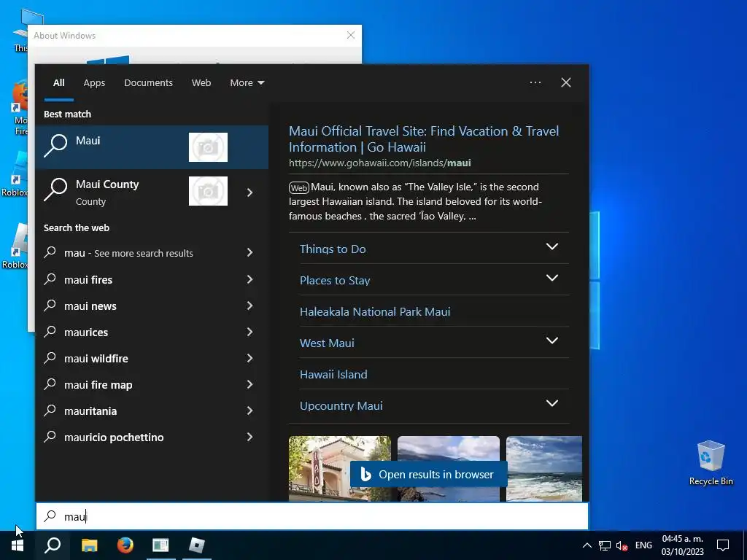Screen dimensions: 747x560
Task: Open the Recycle Bin desktop icon
Action: click(711, 463)
